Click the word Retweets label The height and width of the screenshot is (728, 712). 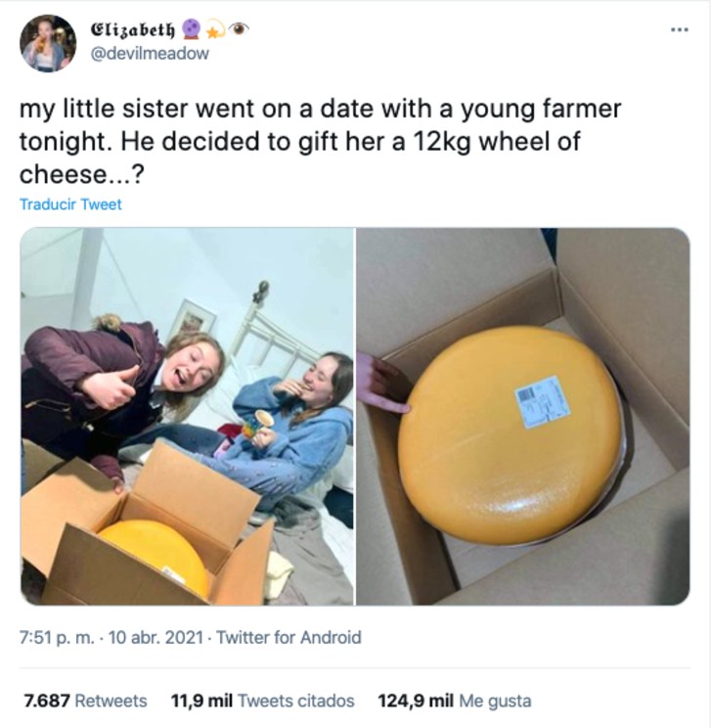(111, 701)
